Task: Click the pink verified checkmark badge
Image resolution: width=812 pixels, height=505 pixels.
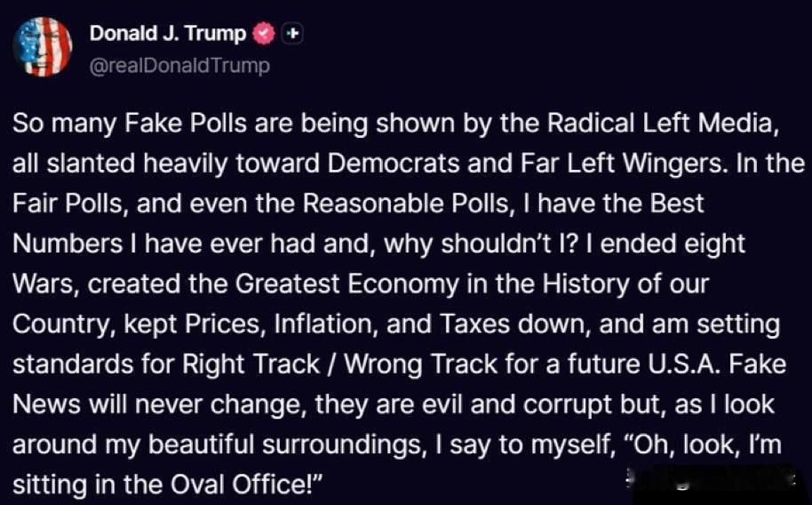Action: point(264,34)
